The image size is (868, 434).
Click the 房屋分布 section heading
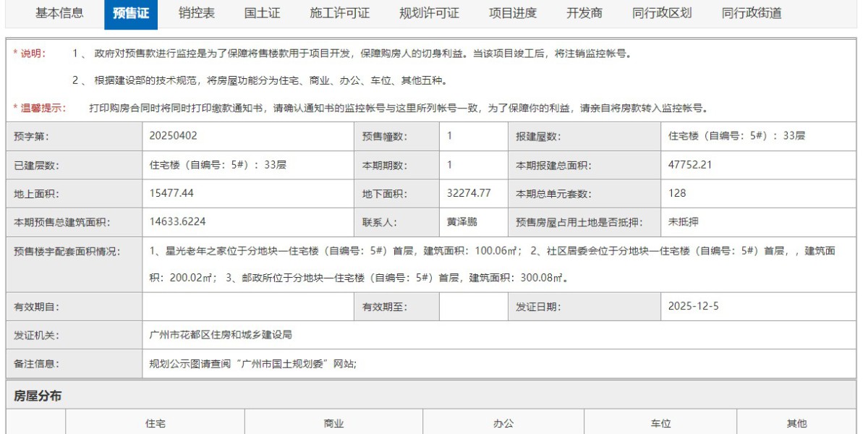38,396
